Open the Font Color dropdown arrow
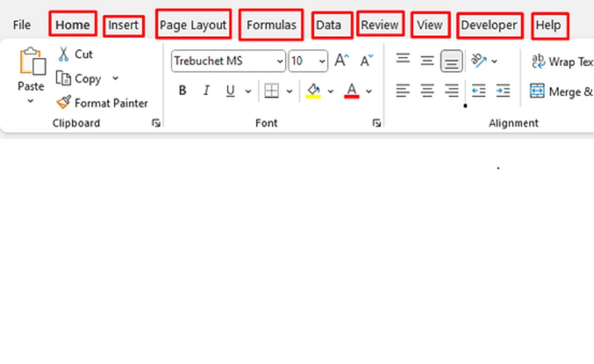594x364 pixels. click(369, 91)
